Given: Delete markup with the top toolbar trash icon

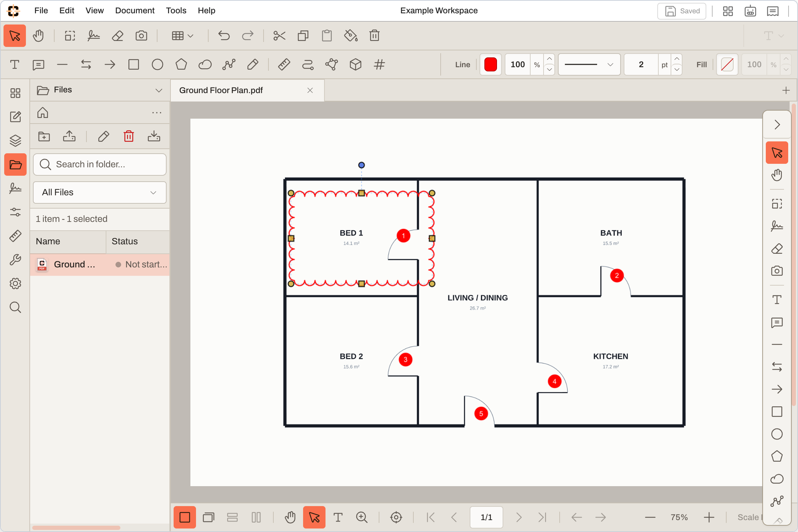Looking at the screenshot, I should [x=374, y=36].
